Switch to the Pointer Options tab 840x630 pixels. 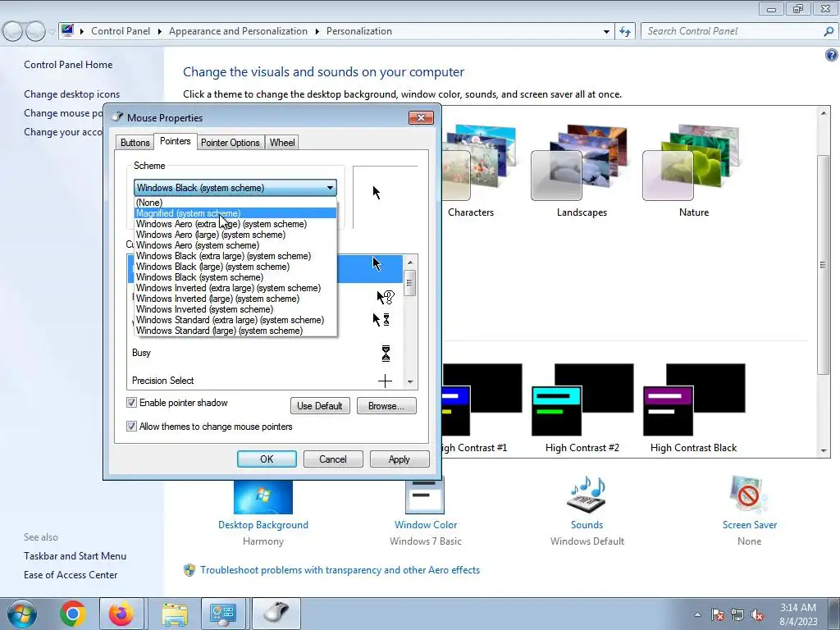coord(231,143)
